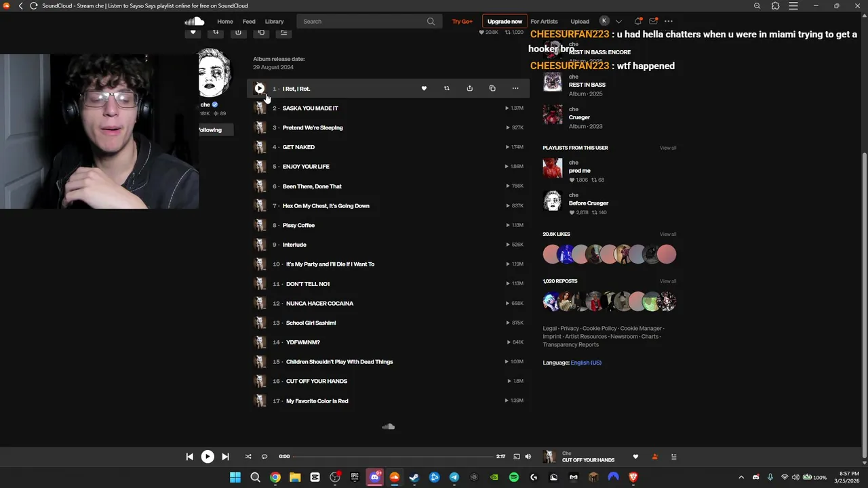The image size is (868, 488).
Task: Play track 1 I Rot, I Rot.
Action: pos(259,88)
